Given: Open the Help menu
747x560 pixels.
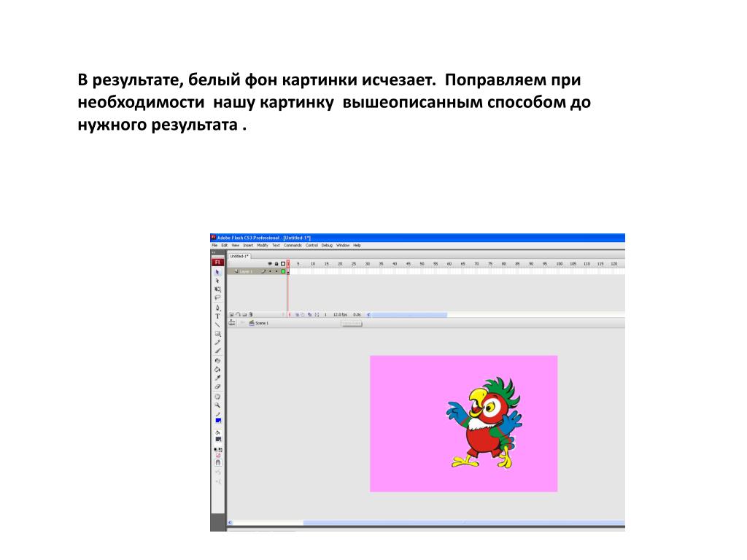Looking at the screenshot, I should [x=357, y=245].
